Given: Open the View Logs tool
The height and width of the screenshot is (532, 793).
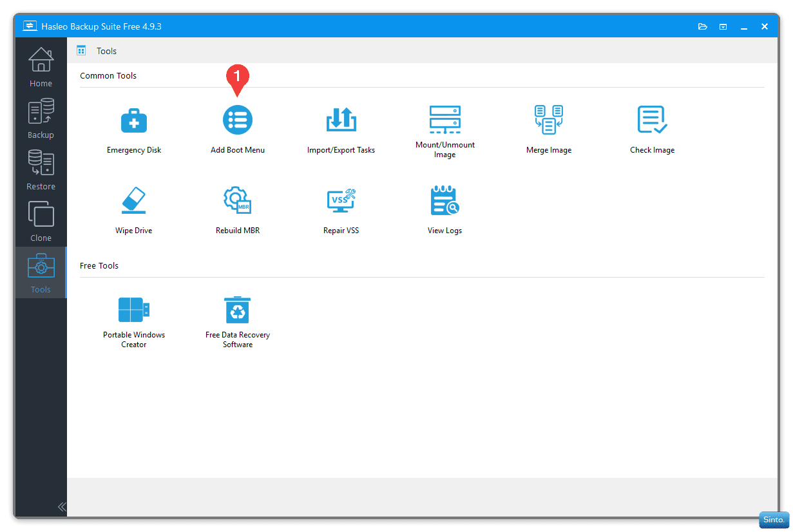Looking at the screenshot, I should click(x=445, y=211).
